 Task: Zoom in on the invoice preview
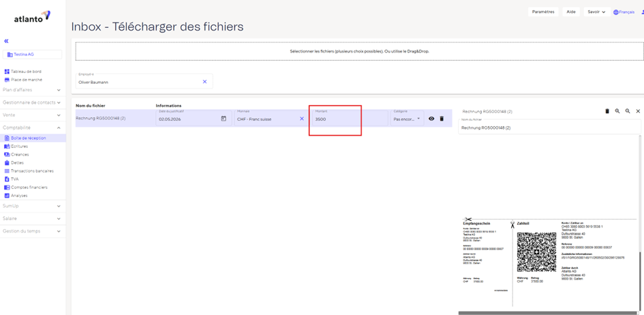tap(617, 111)
